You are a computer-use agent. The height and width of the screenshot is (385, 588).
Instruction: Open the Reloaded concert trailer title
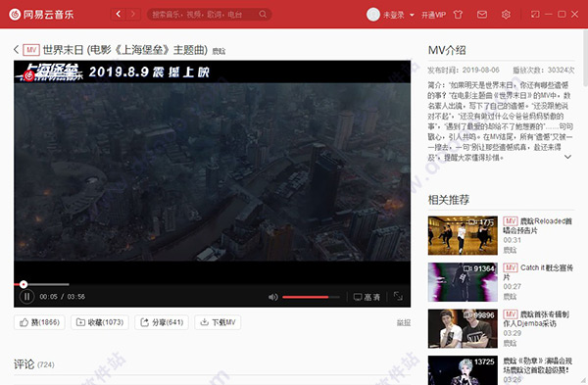(x=537, y=225)
